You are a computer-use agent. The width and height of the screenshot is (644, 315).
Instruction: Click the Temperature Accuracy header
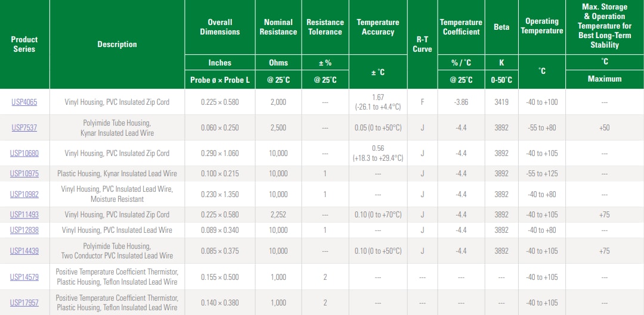(377, 27)
